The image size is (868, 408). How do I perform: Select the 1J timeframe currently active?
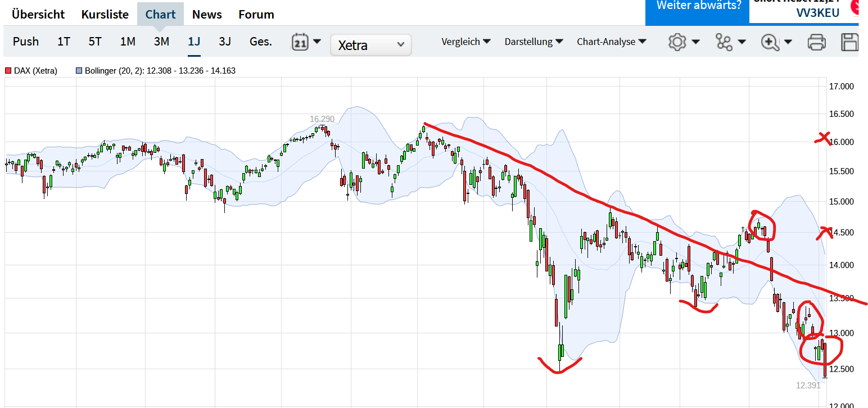click(x=194, y=42)
